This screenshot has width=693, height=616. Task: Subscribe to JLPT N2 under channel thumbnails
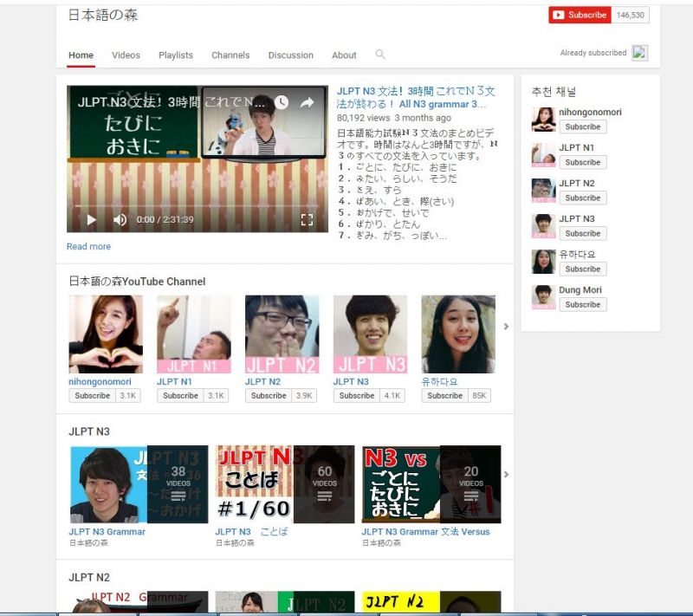pyautogui.click(x=269, y=395)
